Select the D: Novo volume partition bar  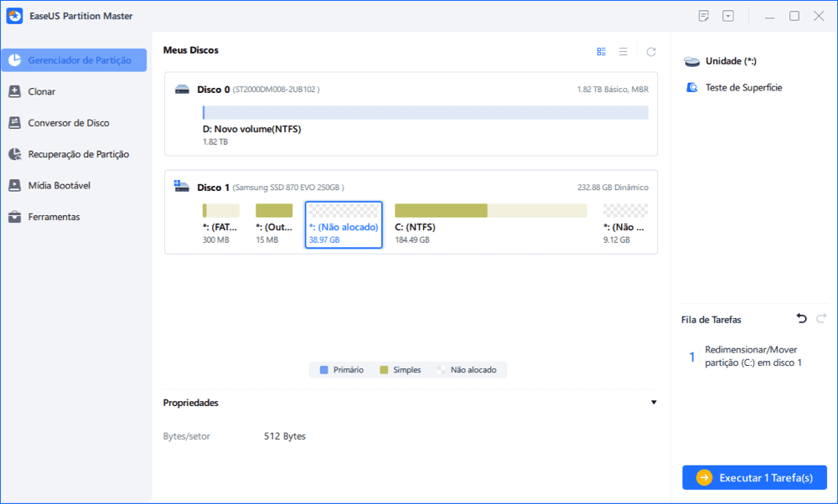426,112
